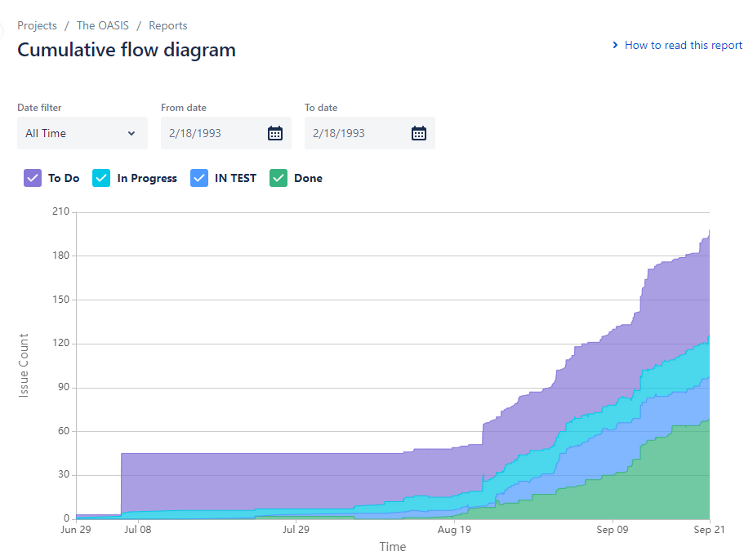The width and height of the screenshot is (753, 560).
Task: Click the 120 value on Issue Count axis
Action: (x=61, y=343)
